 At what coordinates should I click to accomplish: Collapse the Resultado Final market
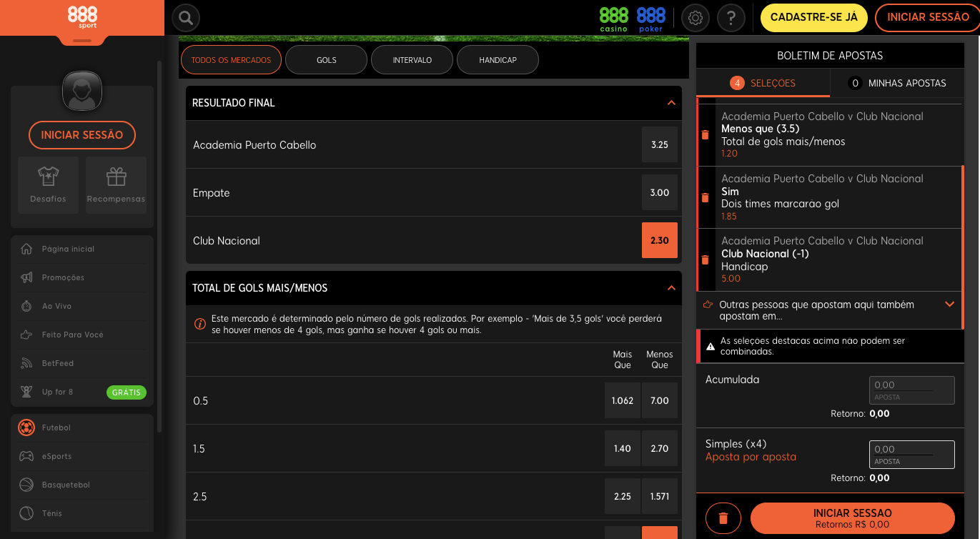coord(671,103)
